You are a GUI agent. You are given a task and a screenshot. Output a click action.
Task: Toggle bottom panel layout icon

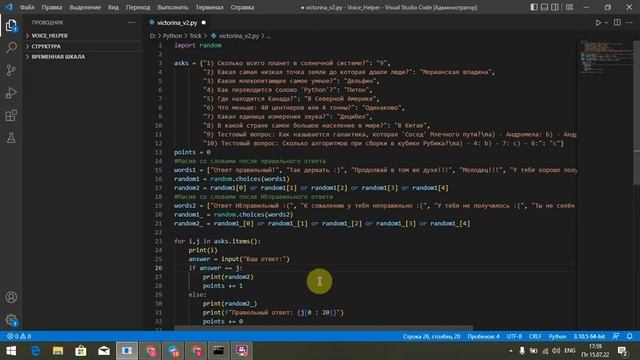click(544, 7)
